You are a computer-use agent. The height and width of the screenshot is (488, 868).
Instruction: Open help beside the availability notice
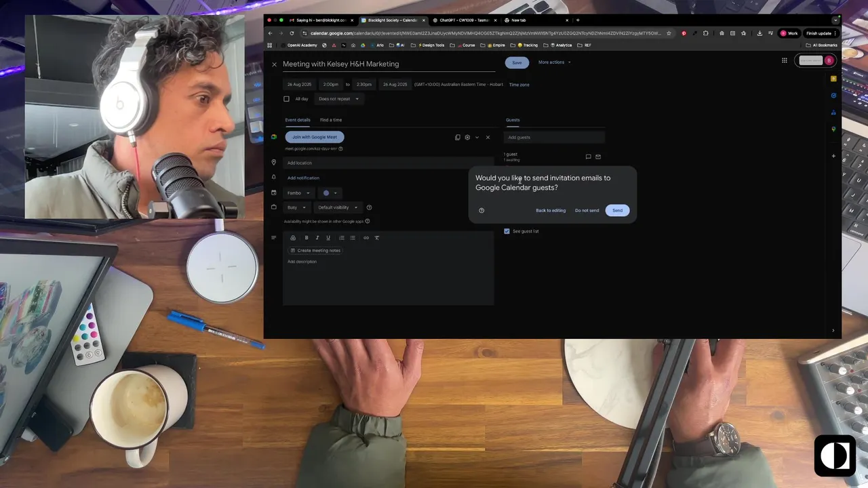coord(368,221)
